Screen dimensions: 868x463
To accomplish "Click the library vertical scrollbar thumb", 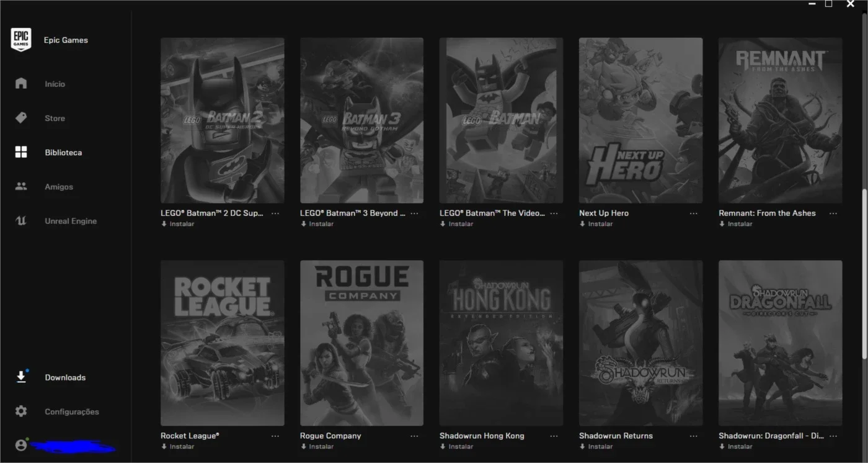I will tap(865, 273).
